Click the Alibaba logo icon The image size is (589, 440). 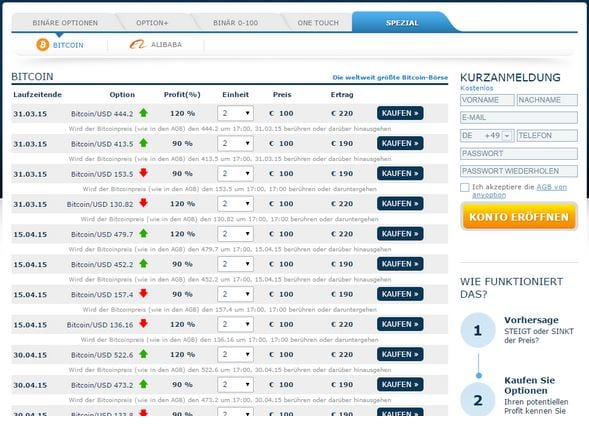pyautogui.click(x=137, y=44)
